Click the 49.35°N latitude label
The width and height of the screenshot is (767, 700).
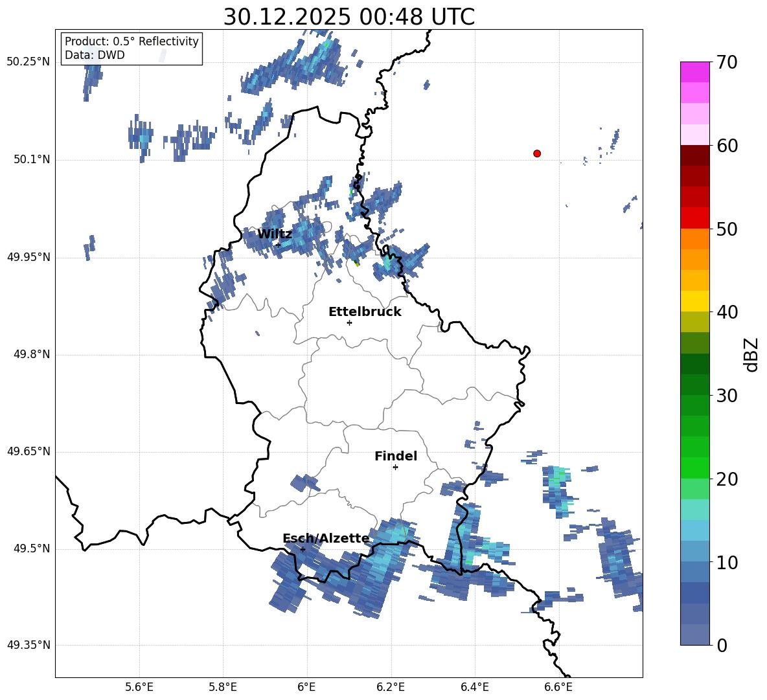29,645
